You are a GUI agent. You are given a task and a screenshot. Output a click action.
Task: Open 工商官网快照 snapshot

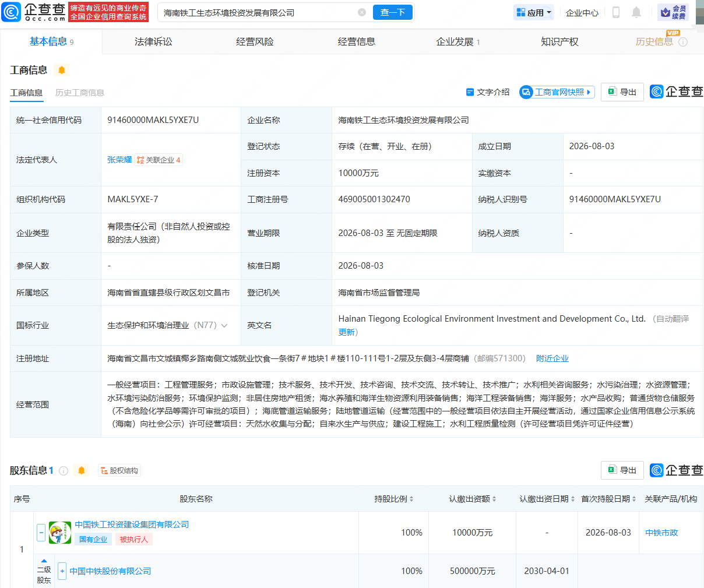[557, 92]
